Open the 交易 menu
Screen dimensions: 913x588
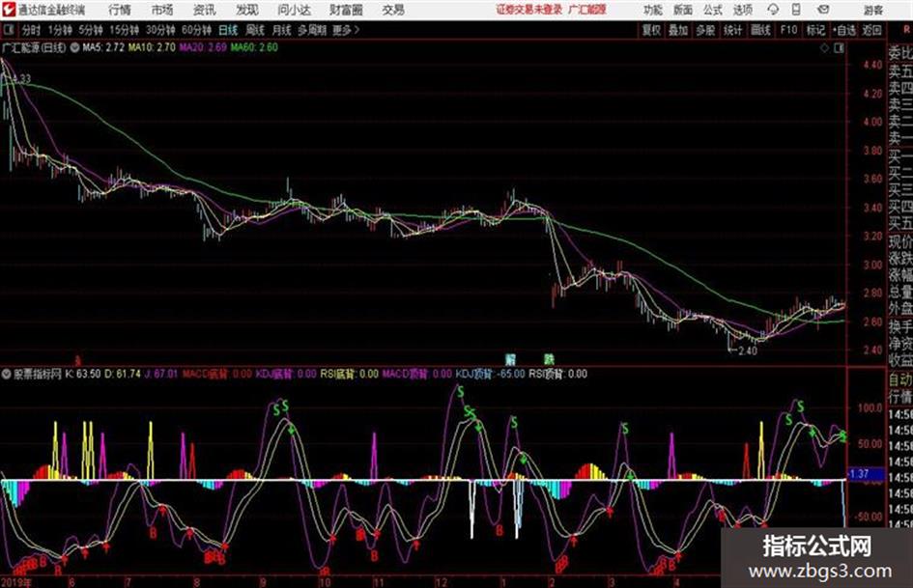393,10
